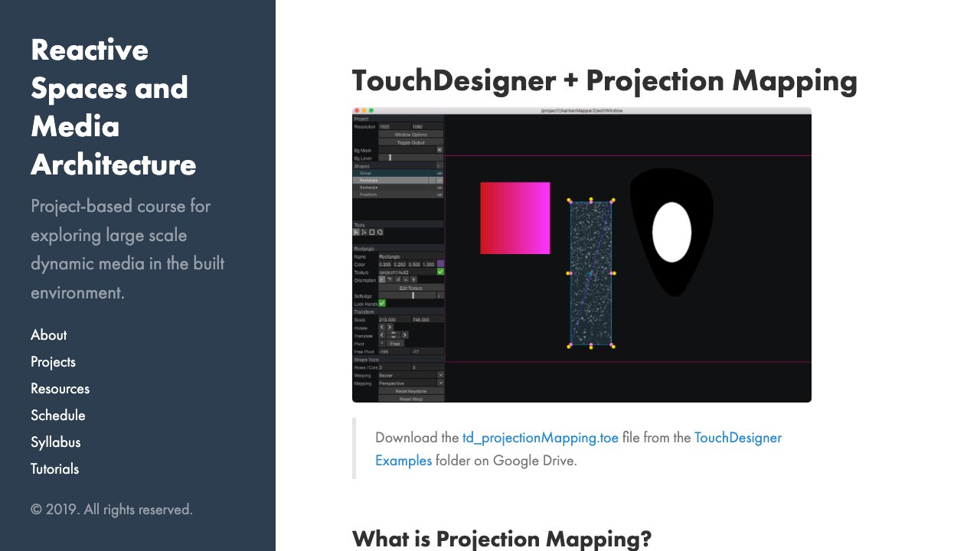Go to the Resources page
Screen dimensions: 980x551
(60, 389)
